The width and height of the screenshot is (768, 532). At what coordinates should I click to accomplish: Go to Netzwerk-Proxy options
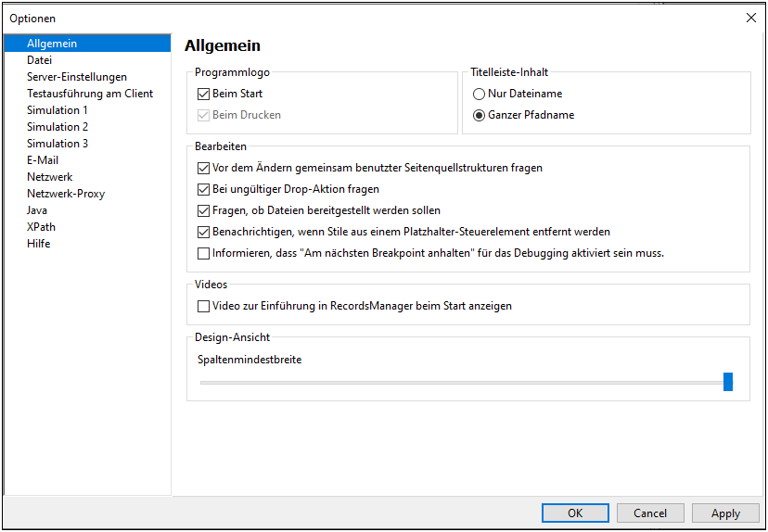click(x=66, y=194)
